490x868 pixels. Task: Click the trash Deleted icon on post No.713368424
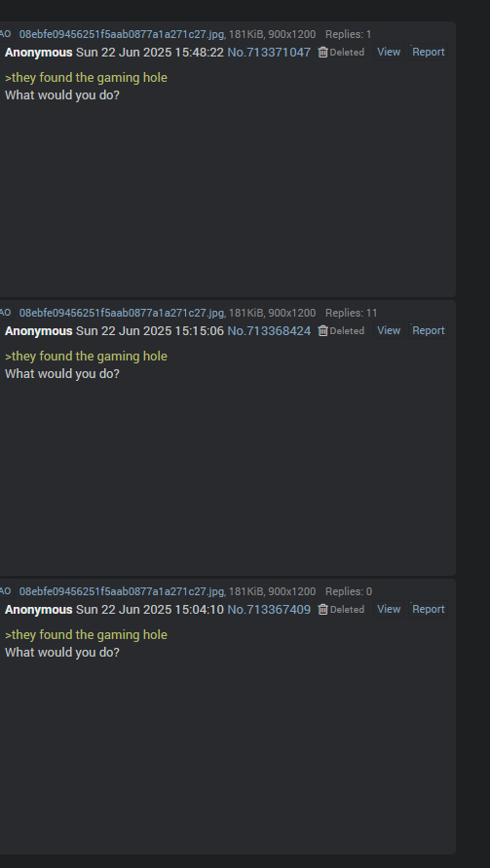pyautogui.click(x=322, y=330)
